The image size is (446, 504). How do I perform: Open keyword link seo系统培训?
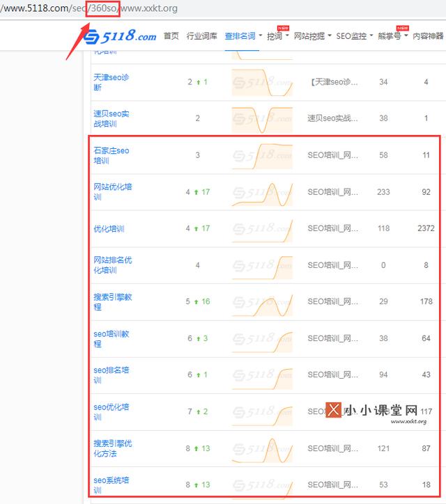[111, 485]
